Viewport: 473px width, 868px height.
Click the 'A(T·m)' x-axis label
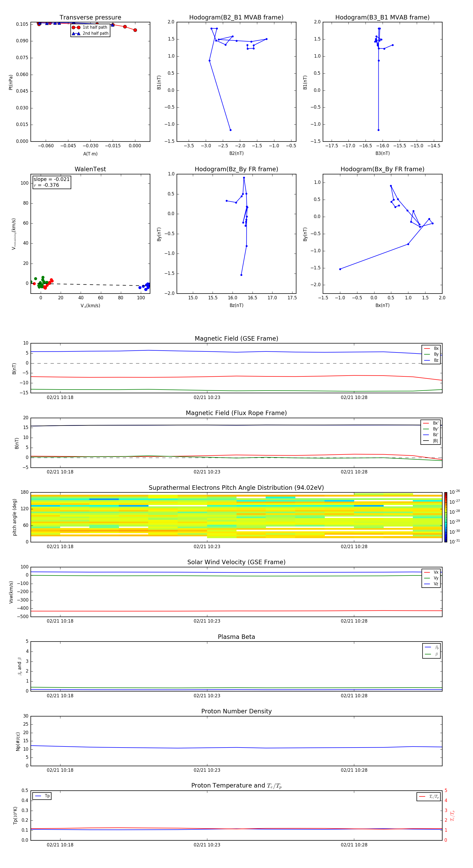(90, 154)
